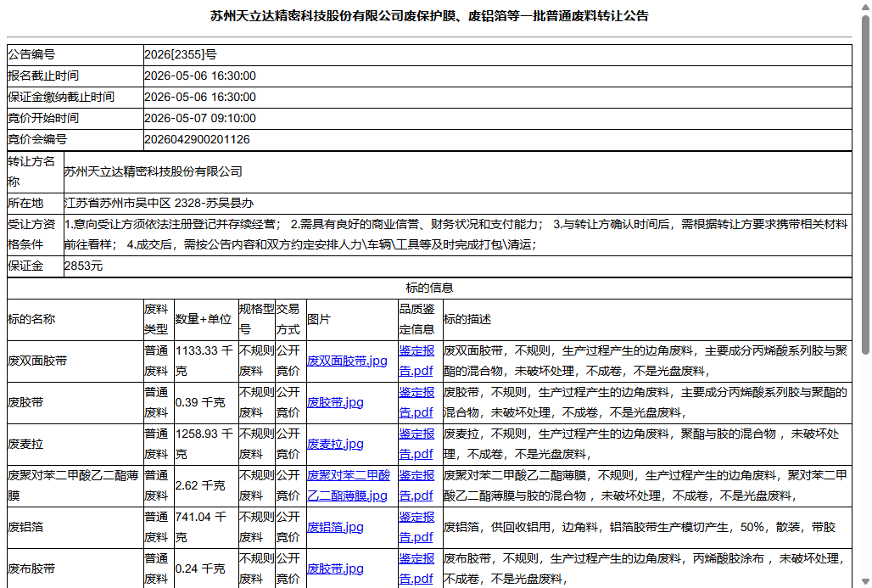
Task: Click the quantity 1258.93 千克
Action: [x=204, y=444]
